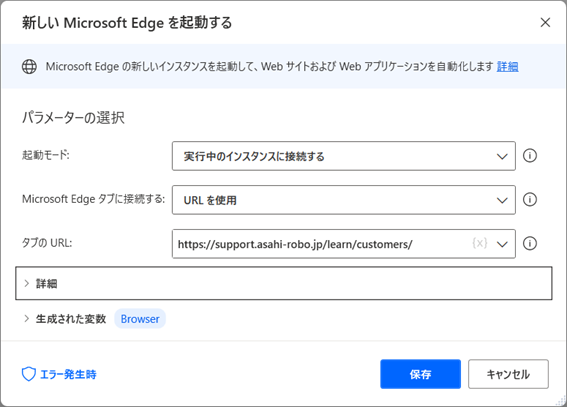
Task: Close the dialog with the X button
Action: pos(545,22)
